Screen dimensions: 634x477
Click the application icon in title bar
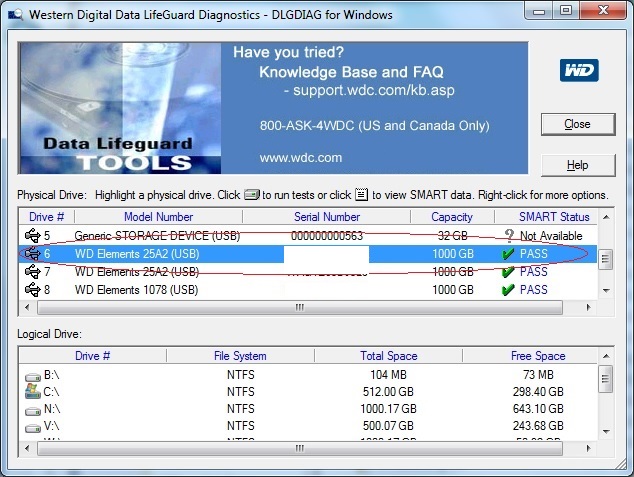pos(15,15)
